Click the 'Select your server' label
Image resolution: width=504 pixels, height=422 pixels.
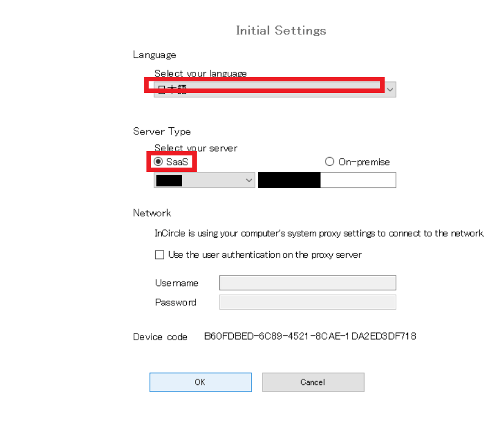[x=196, y=148]
